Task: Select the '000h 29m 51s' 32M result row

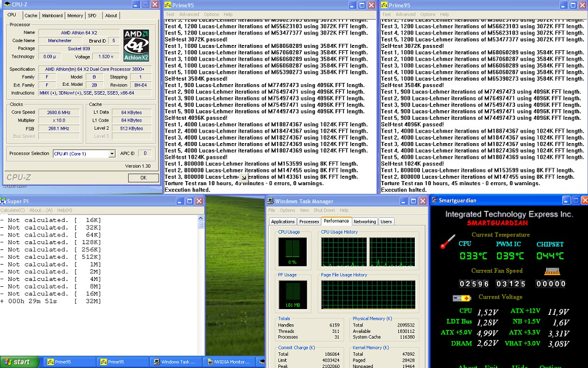Action: (x=51, y=301)
